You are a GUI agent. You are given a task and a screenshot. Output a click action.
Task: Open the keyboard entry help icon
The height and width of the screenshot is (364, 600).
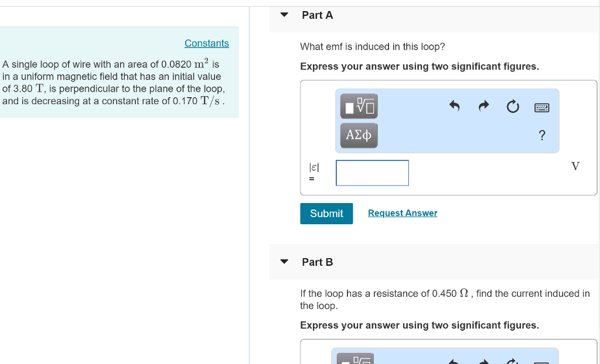(x=542, y=107)
